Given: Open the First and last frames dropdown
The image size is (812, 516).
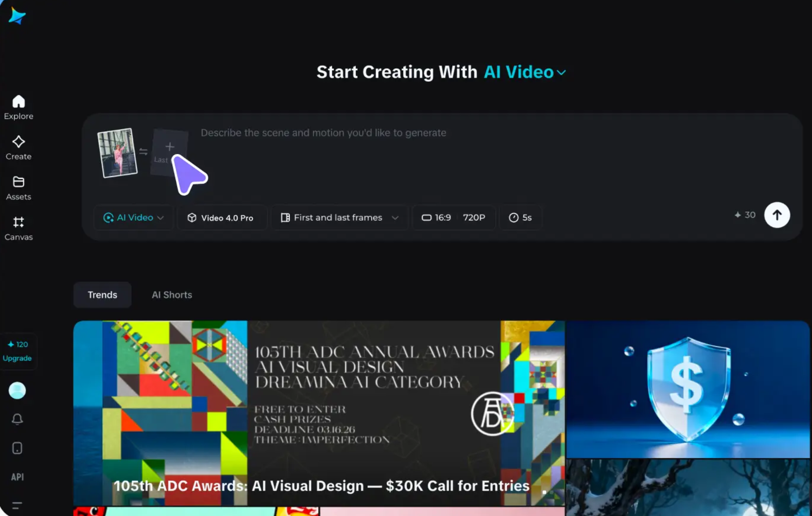Looking at the screenshot, I should point(339,218).
